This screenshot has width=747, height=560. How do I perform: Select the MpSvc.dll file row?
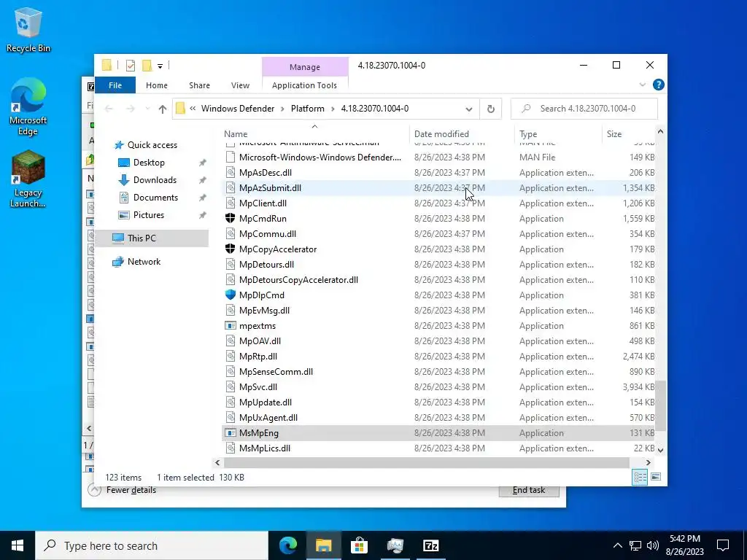click(x=438, y=387)
